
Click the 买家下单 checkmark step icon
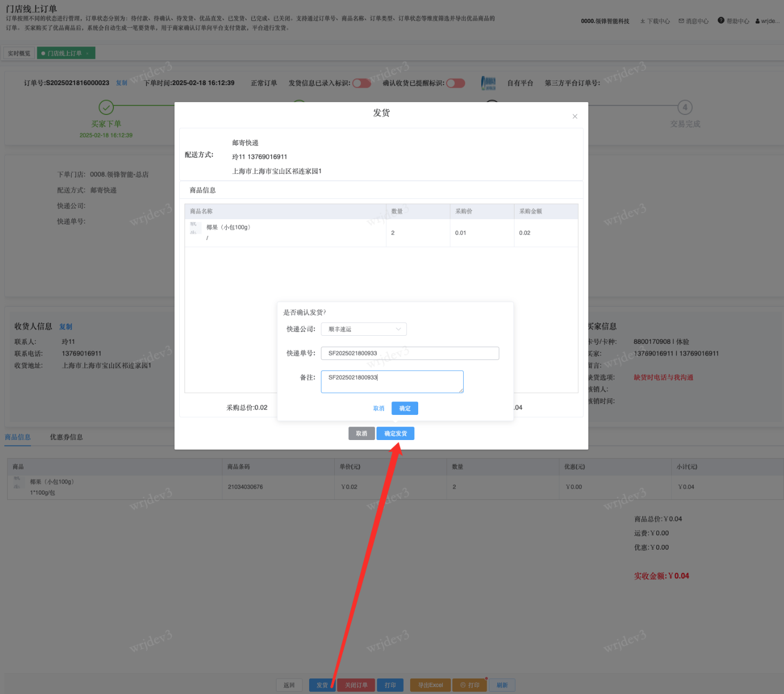pyautogui.click(x=106, y=107)
